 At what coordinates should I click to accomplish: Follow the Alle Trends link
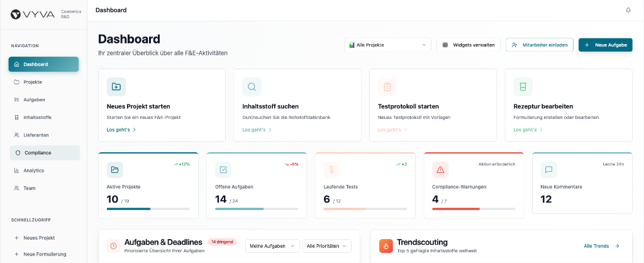click(x=601, y=246)
